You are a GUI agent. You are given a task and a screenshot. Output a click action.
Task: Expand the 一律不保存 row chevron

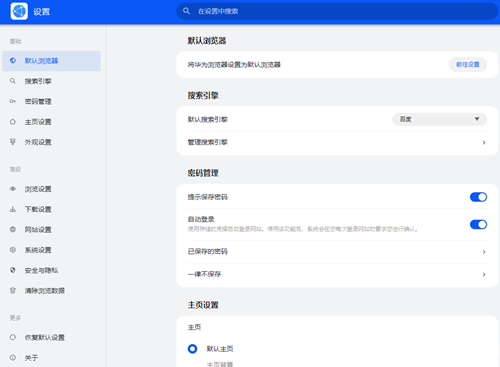click(x=484, y=274)
